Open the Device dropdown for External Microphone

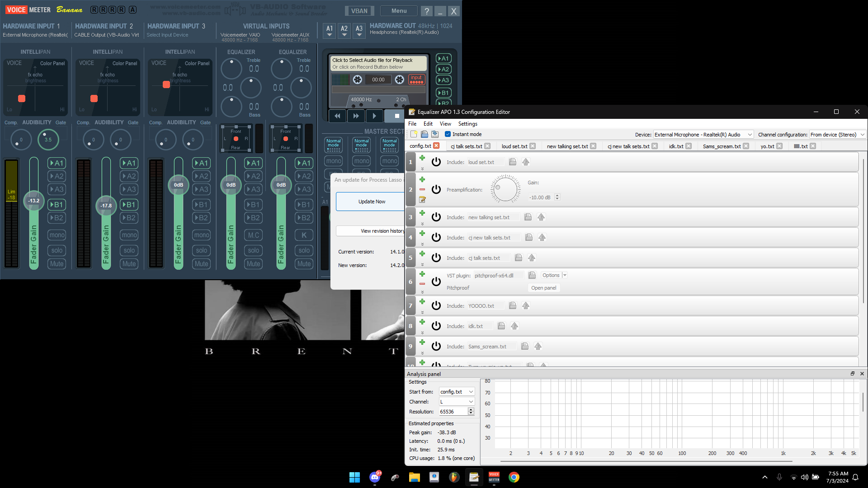[703, 135]
